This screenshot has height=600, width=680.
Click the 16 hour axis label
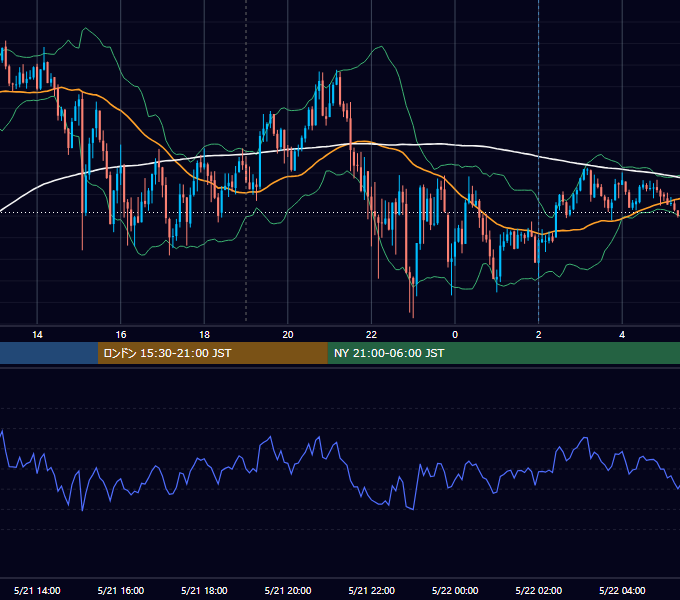coord(121,335)
